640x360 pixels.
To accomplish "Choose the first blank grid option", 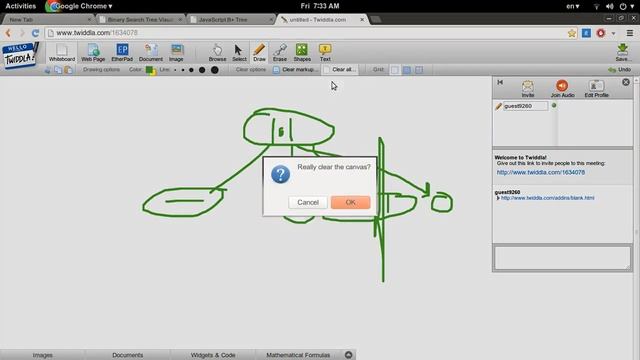I will (395, 70).
